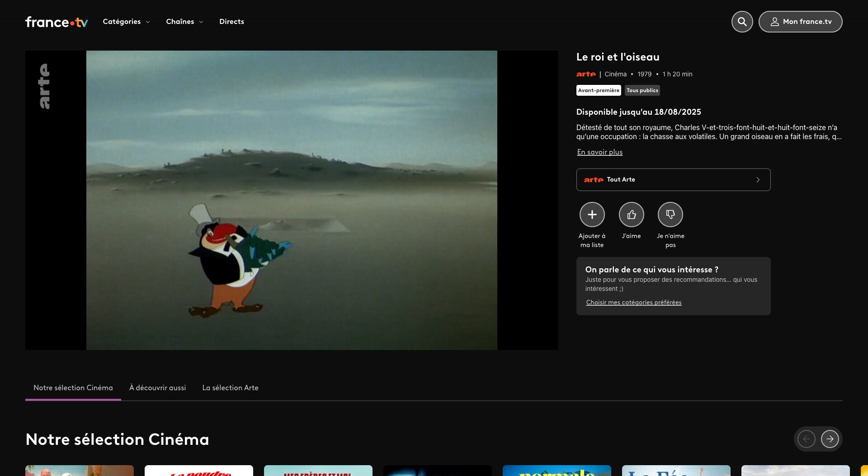The width and height of the screenshot is (868, 476).
Task: Click the Avant-première badge
Action: [599, 90]
